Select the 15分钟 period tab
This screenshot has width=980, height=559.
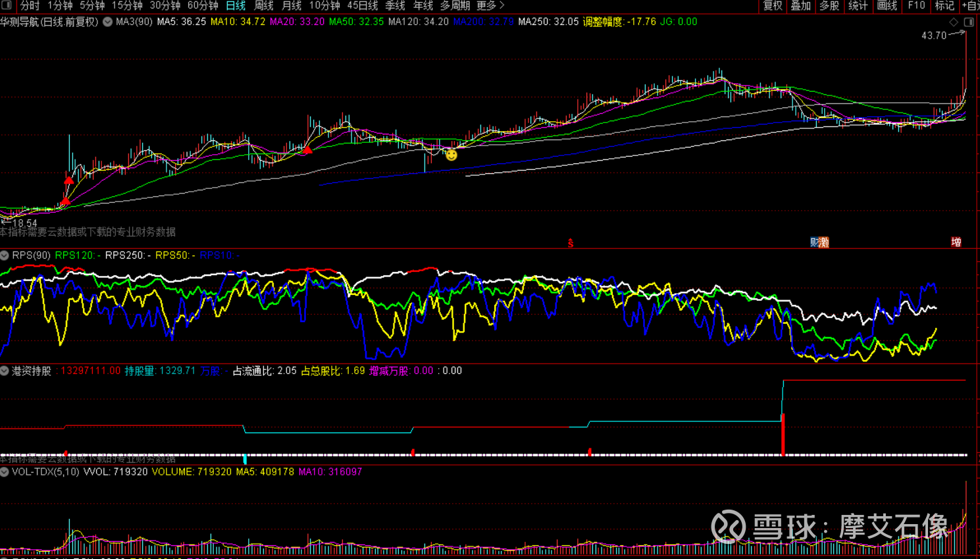127,5
